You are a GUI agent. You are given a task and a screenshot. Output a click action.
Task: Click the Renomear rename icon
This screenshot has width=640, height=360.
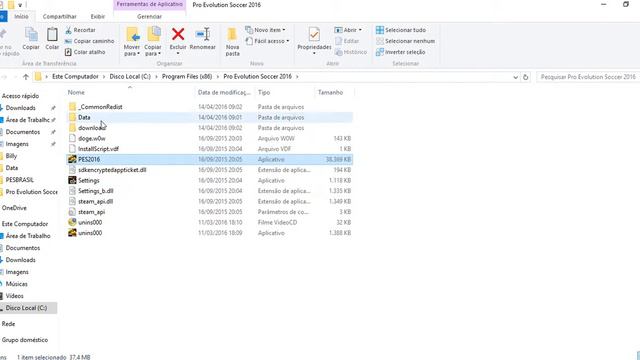(203, 35)
